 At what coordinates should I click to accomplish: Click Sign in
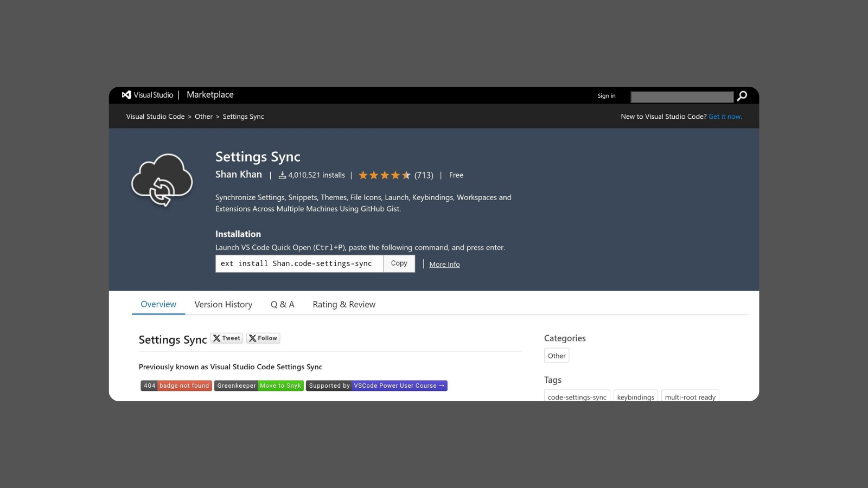(x=607, y=96)
